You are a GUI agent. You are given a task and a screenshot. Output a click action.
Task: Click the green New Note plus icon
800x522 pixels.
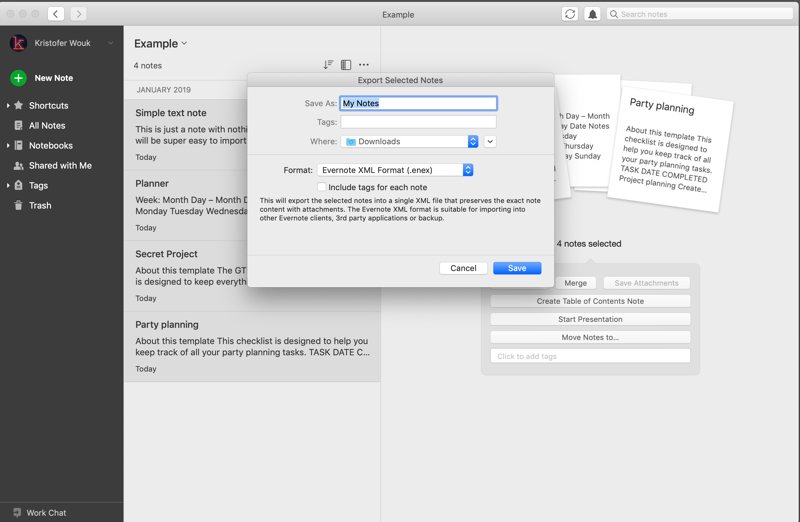18,78
